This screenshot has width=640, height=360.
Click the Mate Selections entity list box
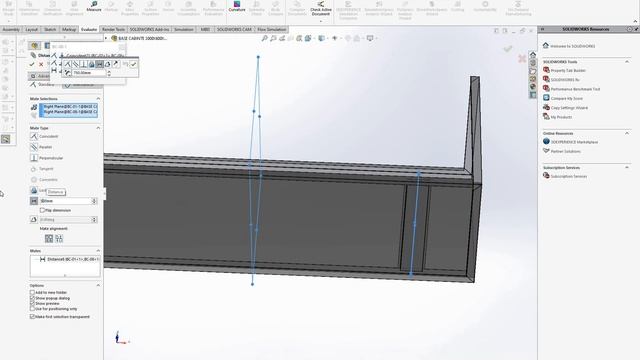(69, 110)
